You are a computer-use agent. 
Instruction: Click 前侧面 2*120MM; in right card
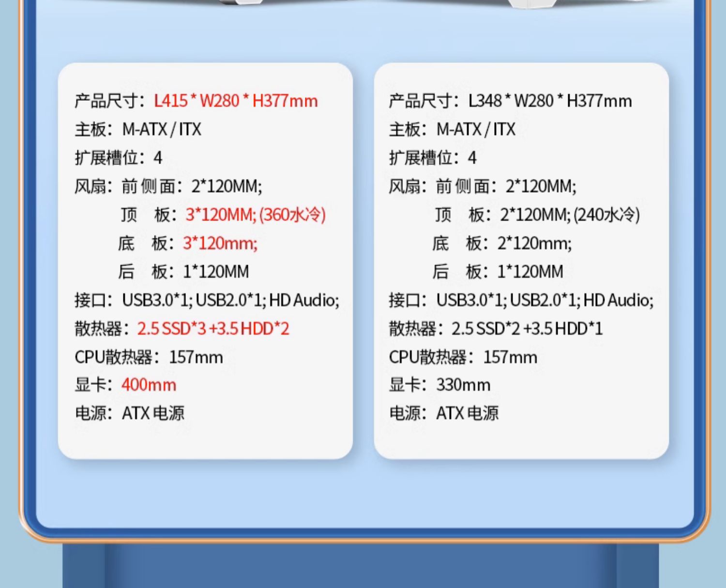[506, 186]
